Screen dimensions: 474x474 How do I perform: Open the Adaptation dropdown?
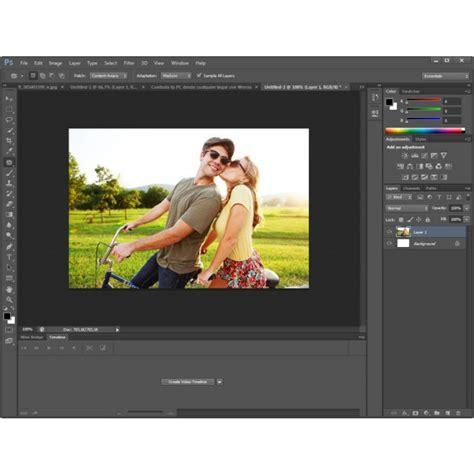[x=176, y=76]
